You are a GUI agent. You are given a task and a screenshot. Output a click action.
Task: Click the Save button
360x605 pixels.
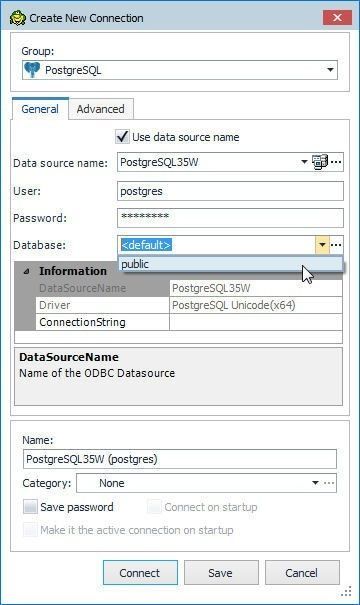221,573
